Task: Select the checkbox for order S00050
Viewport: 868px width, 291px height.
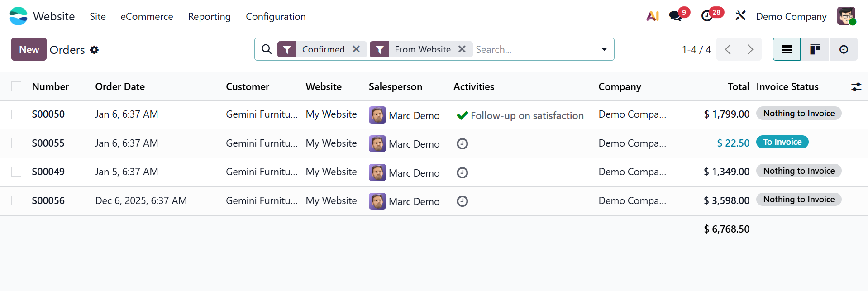Action: coord(16,114)
